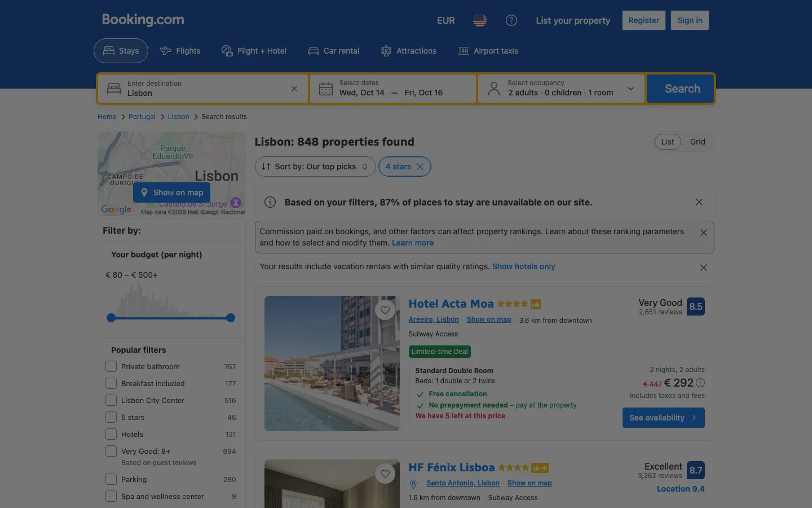Open the Hotel Acta Moa pool photo
Viewport: 812px width, 508px height.
tap(332, 364)
